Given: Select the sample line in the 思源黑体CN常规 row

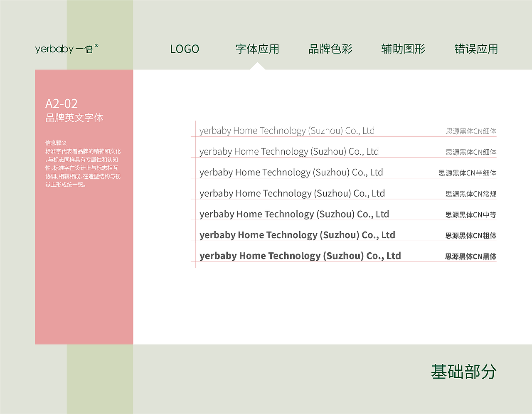Looking at the screenshot, I should pos(292,193).
